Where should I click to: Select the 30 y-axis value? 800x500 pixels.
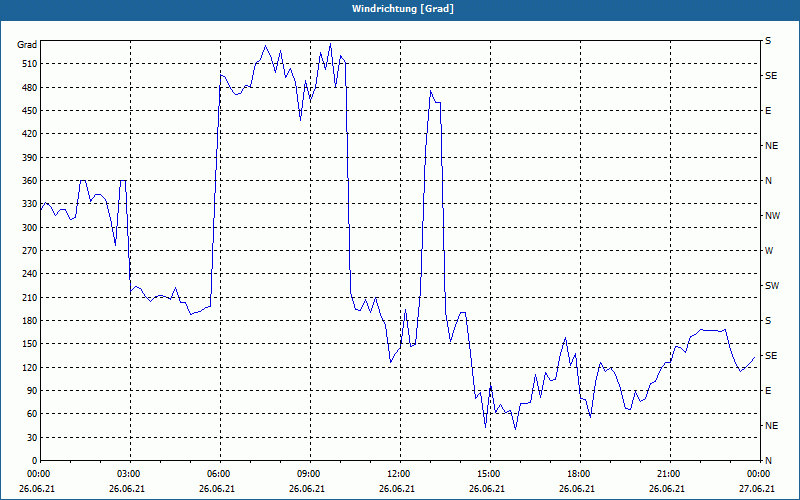pyautogui.click(x=32, y=437)
